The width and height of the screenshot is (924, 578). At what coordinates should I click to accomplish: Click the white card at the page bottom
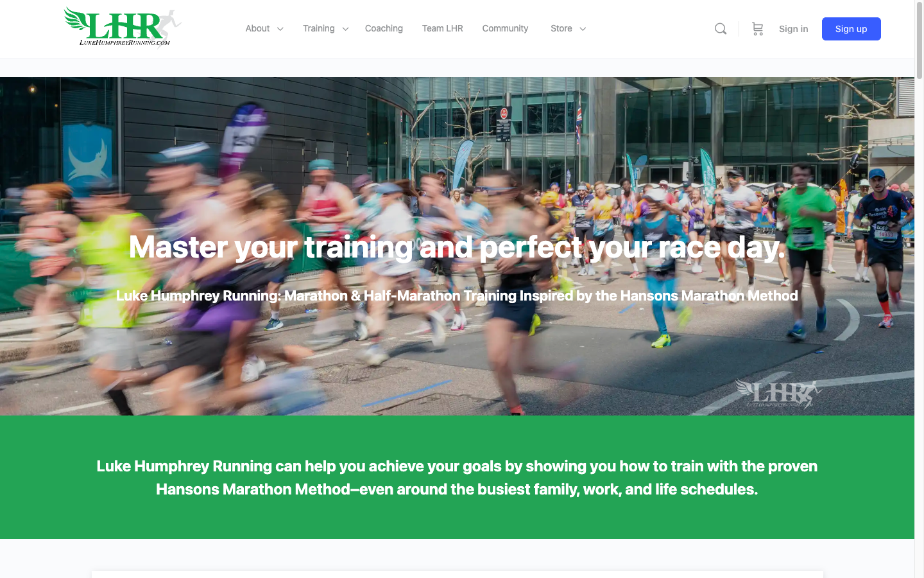[x=457, y=574]
